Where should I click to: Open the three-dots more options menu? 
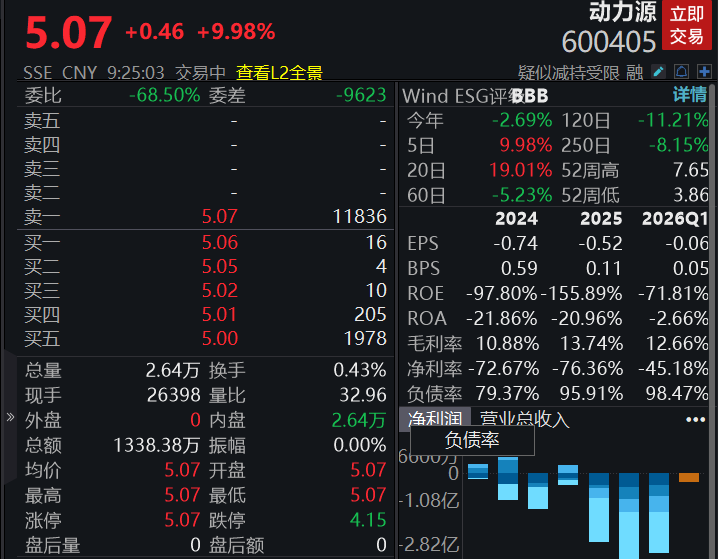(696, 419)
